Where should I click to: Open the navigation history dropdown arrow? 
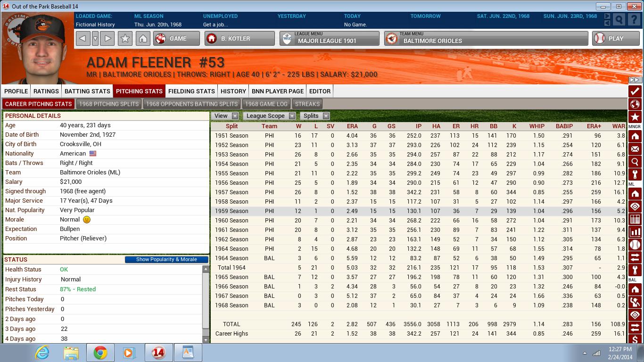[95, 39]
